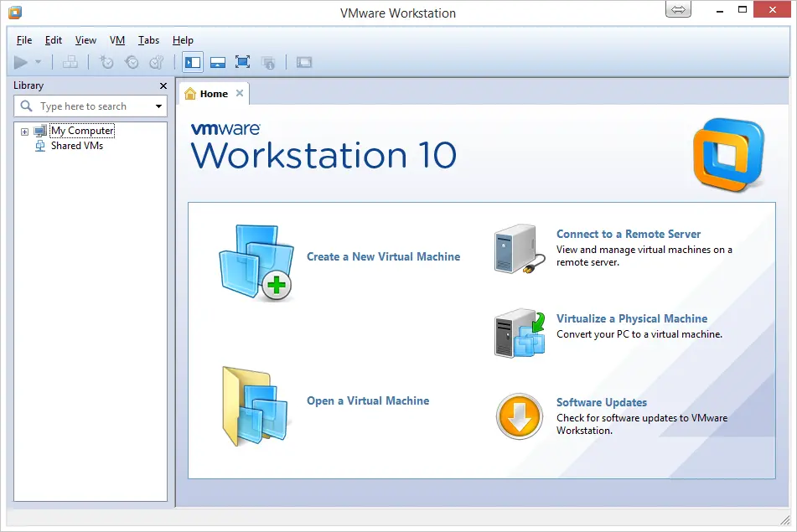Click the Revert to Snapshot toolbar icon
Viewport: 797px width, 532px height.
coord(132,63)
